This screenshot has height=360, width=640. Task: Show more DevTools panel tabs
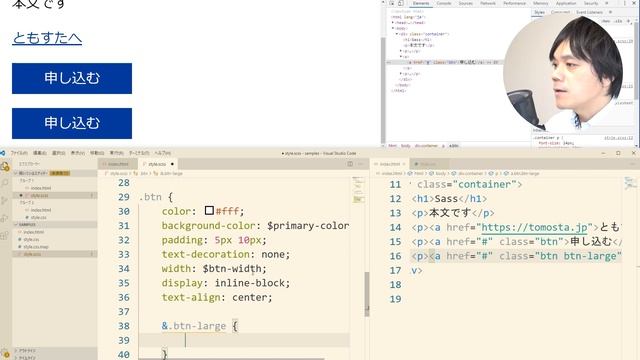coord(607,3)
